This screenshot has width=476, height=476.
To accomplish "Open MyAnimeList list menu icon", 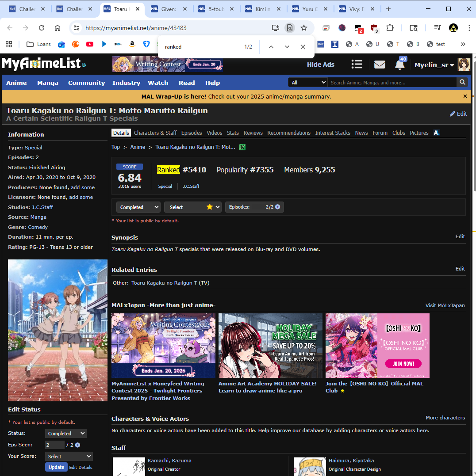I will coord(357,65).
